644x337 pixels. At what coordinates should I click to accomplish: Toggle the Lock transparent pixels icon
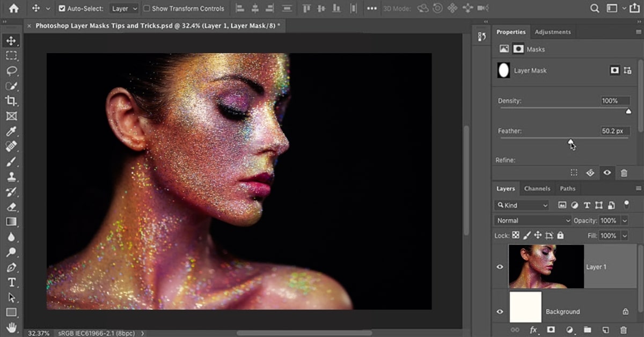515,236
